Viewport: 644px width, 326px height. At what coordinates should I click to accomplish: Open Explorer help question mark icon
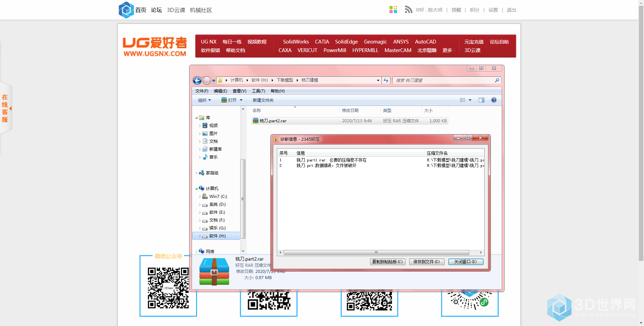(494, 100)
